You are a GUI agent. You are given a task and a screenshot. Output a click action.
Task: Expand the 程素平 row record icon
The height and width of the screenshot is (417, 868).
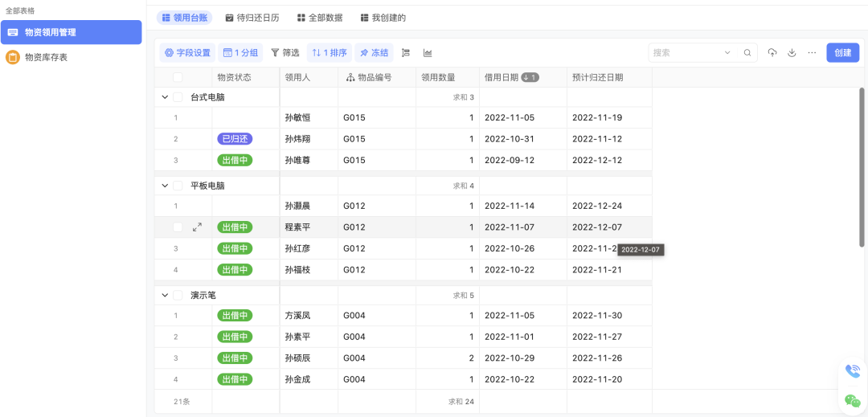[197, 227]
